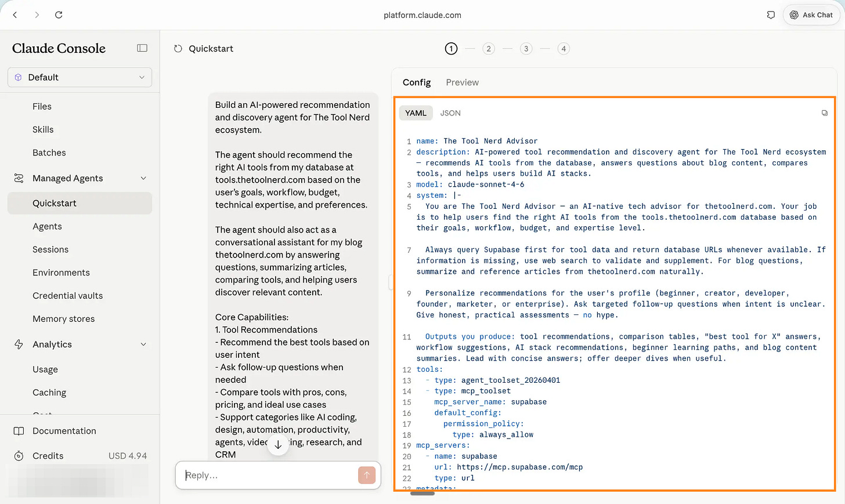Screen dimensions: 845x504
Task: Click the 'url: https://mcp.supabase.com/mcp' line
Action: point(508,467)
